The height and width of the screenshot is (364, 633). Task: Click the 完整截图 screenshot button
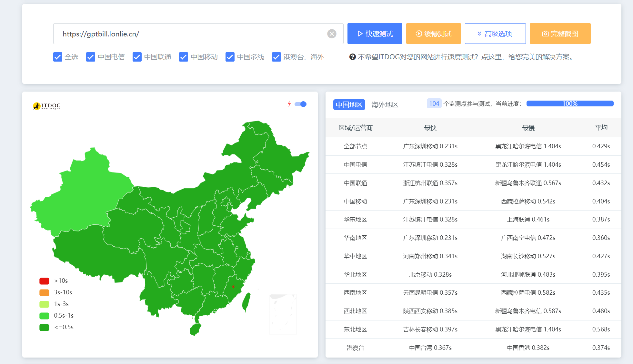[x=560, y=34]
